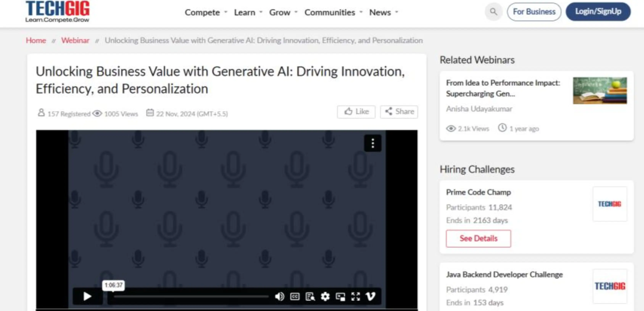Click the Share button
The width and height of the screenshot is (644, 311).
(x=399, y=112)
